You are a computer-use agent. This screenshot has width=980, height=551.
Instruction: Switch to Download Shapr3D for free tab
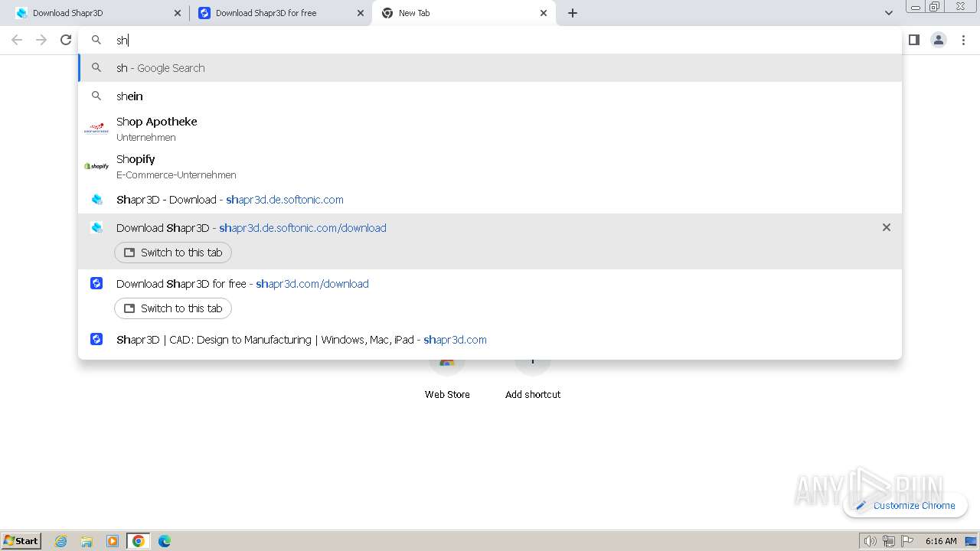click(279, 13)
